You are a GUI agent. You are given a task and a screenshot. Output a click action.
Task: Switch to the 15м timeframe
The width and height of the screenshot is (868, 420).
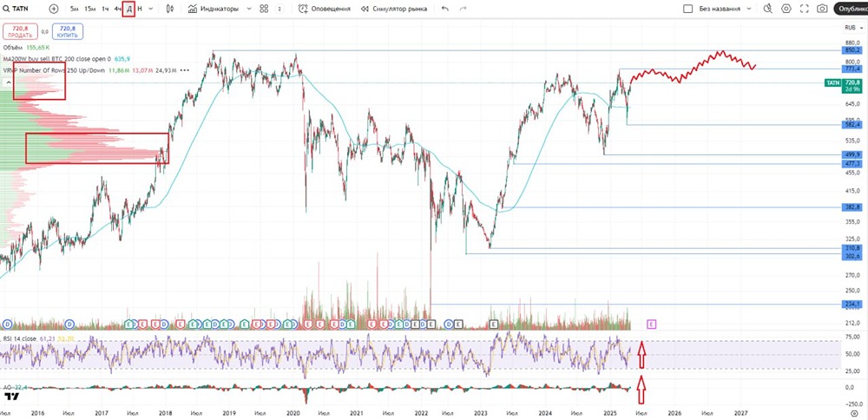coord(89,9)
